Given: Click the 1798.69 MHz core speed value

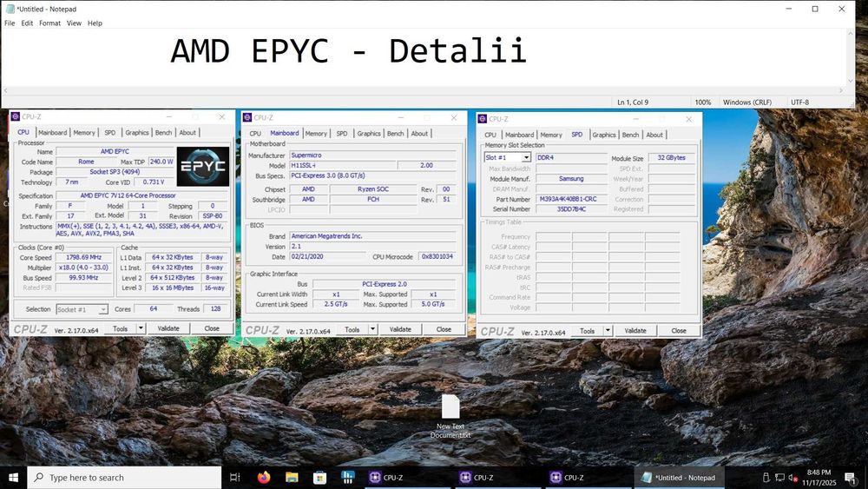Looking at the screenshot, I should click(83, 257).
